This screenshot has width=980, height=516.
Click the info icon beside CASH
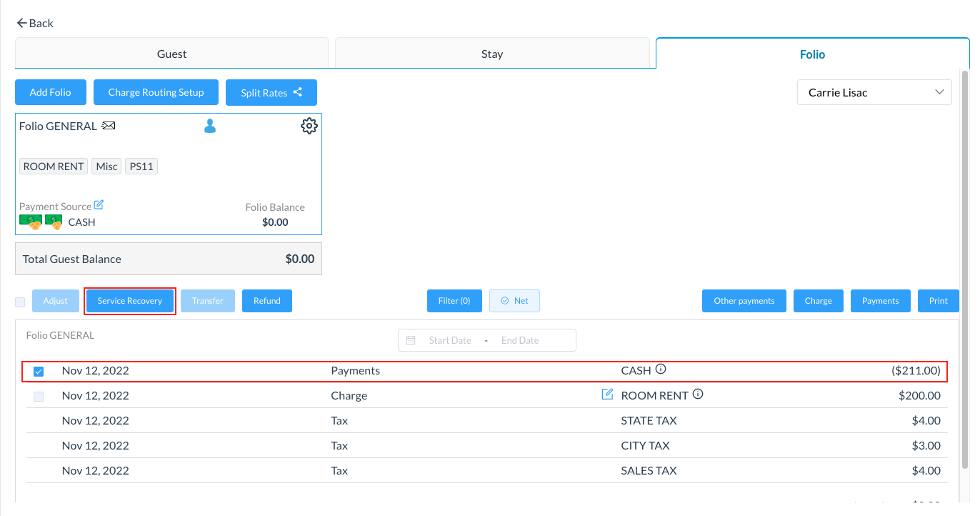661,369
